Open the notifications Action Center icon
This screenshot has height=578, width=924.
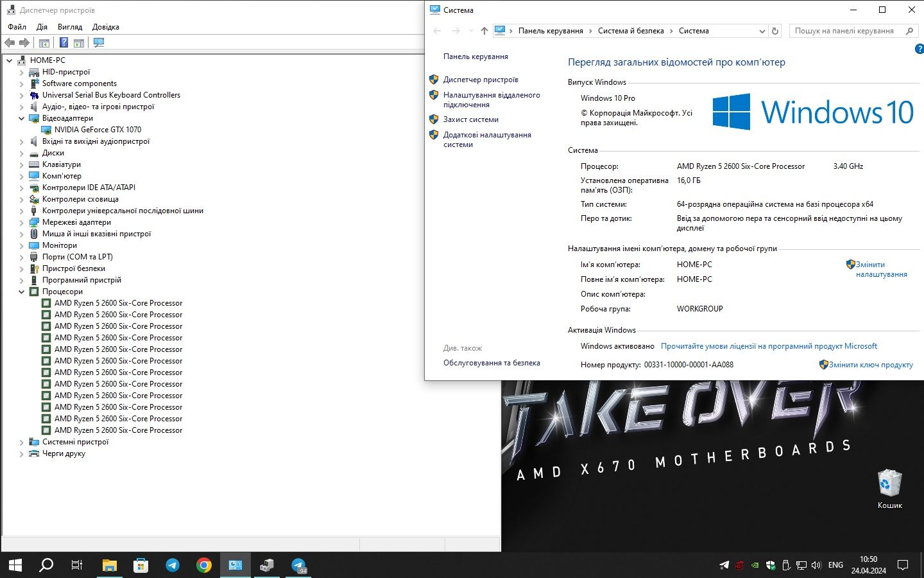[x=903, y=565]
